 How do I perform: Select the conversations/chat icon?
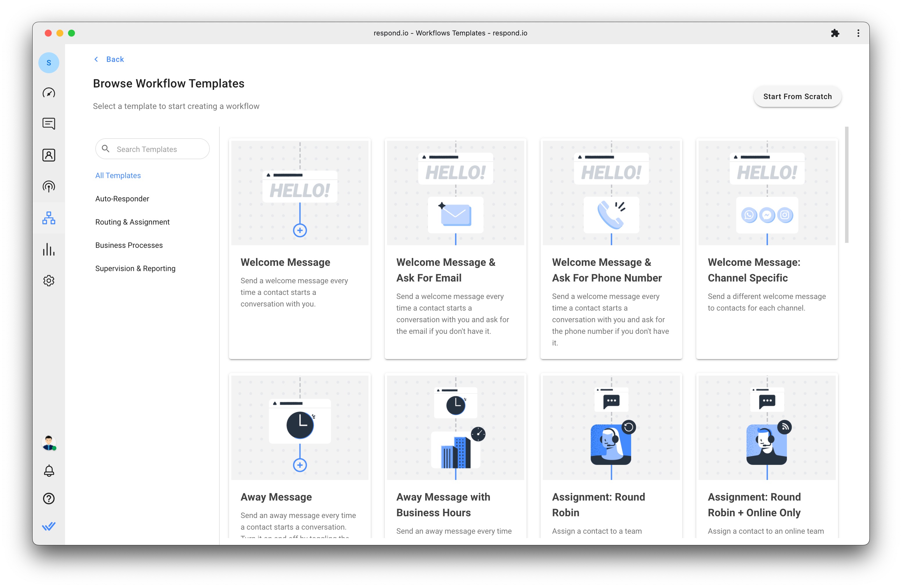(49, 123)
